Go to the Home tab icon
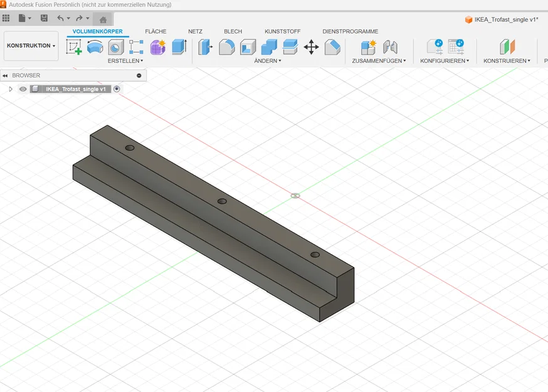 pyautogui.click(x=103, y=19)
